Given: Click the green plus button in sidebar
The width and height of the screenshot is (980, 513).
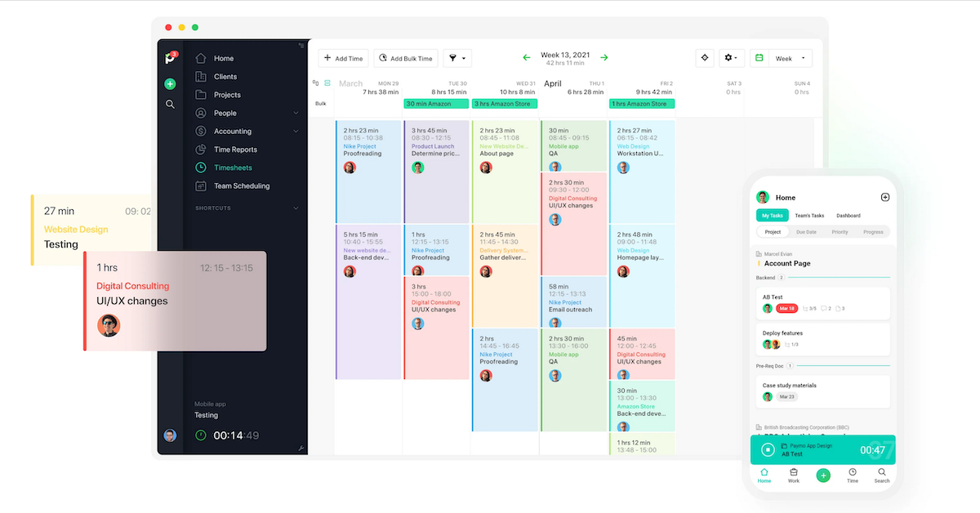Looking at the screenshot, I should point(171,83).
